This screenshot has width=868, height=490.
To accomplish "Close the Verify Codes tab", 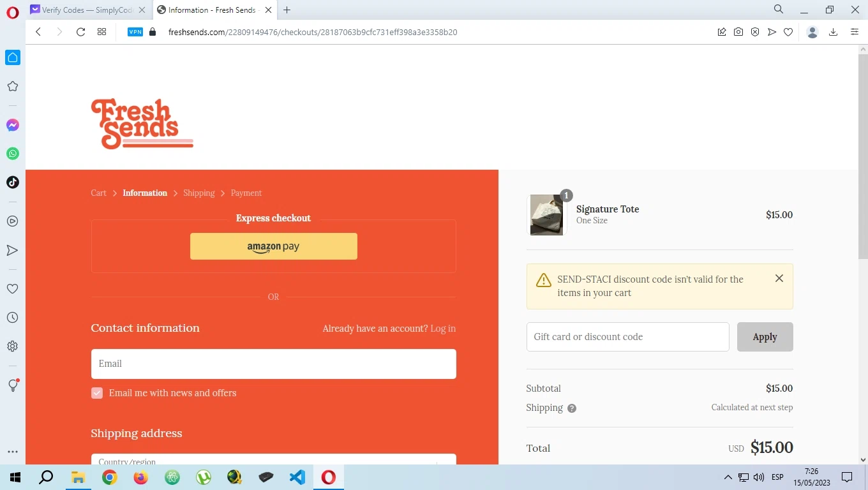I will pyautogui.click(x=142, y=10).
